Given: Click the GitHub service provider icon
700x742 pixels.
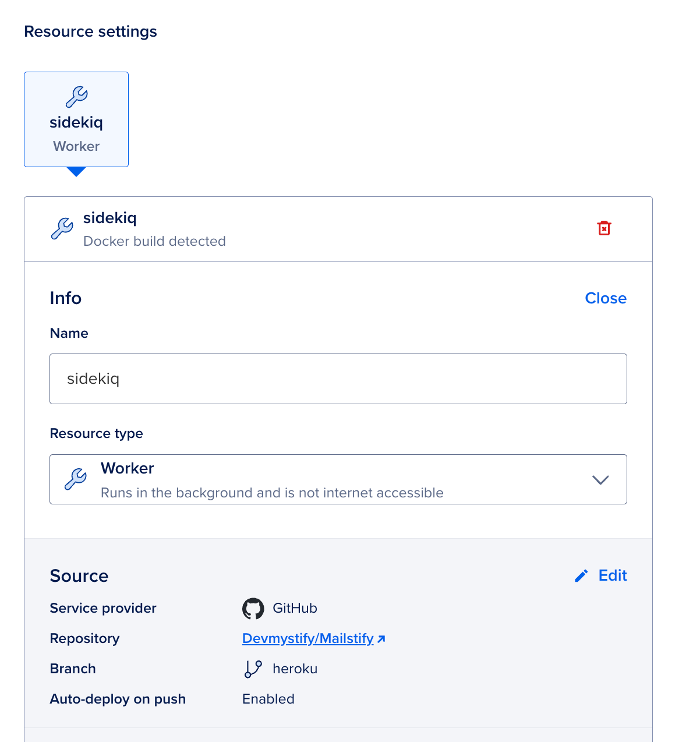Looking at the screenshot, I should (x=253, y=608).
